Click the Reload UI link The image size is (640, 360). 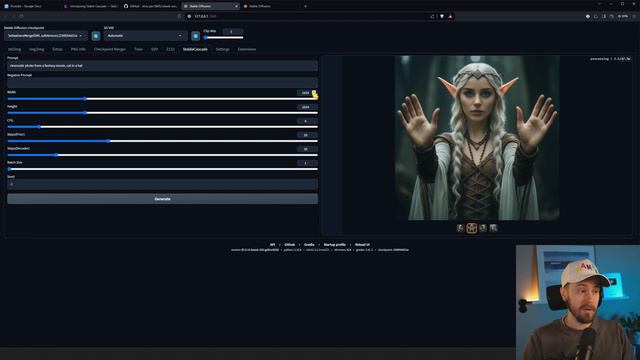click(362, 245)
